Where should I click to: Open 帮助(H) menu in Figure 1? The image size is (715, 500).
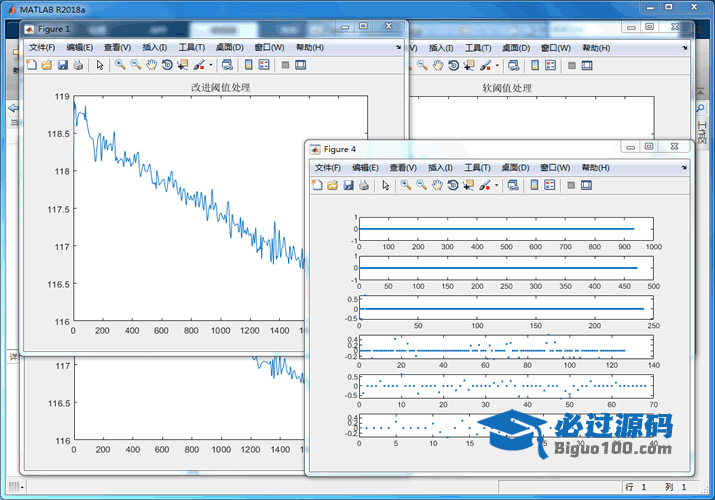coord(310,47)
